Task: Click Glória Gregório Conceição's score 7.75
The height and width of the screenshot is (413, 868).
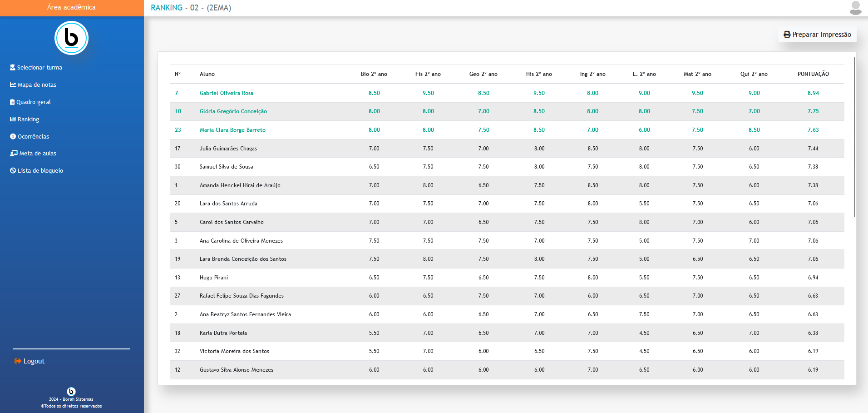Action: [x=813, y=111]
